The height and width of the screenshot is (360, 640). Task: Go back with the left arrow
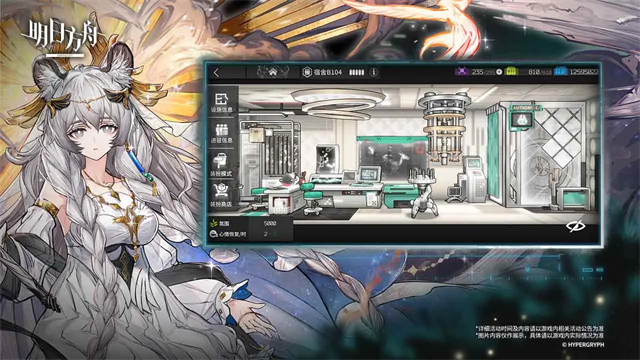pos(216,73)
